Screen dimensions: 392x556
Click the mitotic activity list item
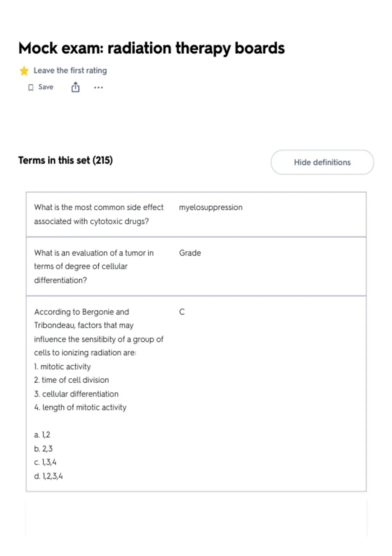(62, 367)
